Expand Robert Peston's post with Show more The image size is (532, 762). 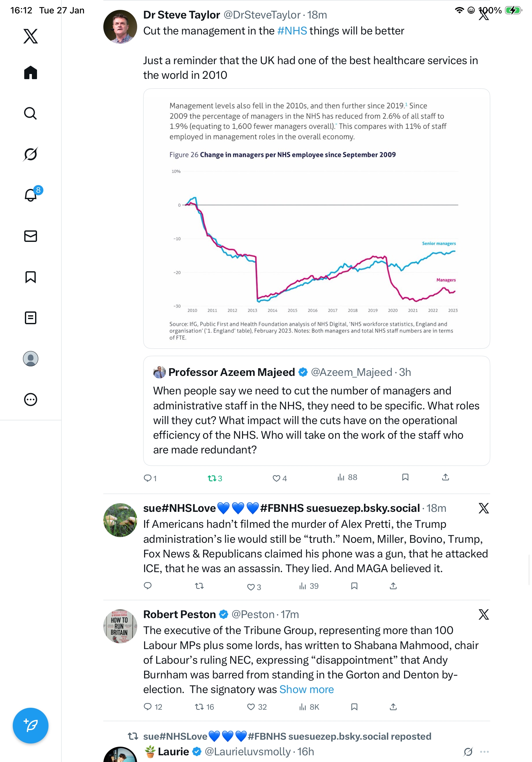point(306,689)
